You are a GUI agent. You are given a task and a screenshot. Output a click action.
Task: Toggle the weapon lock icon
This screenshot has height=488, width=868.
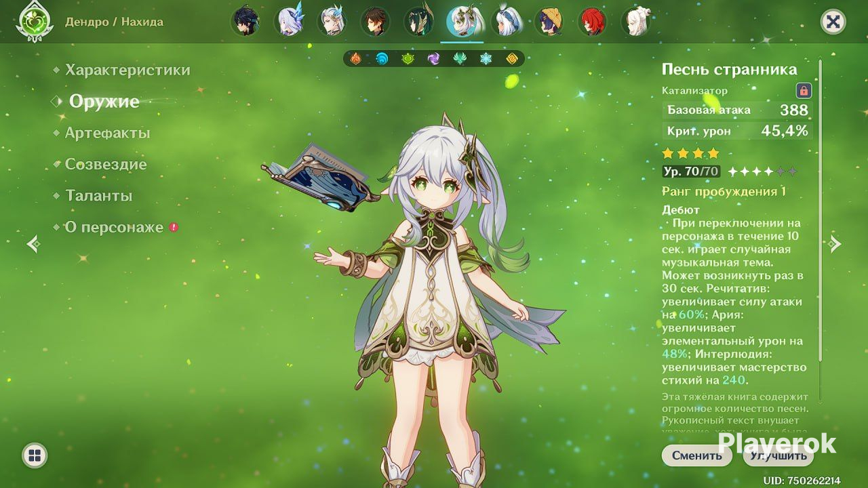(x=804, y=90)
